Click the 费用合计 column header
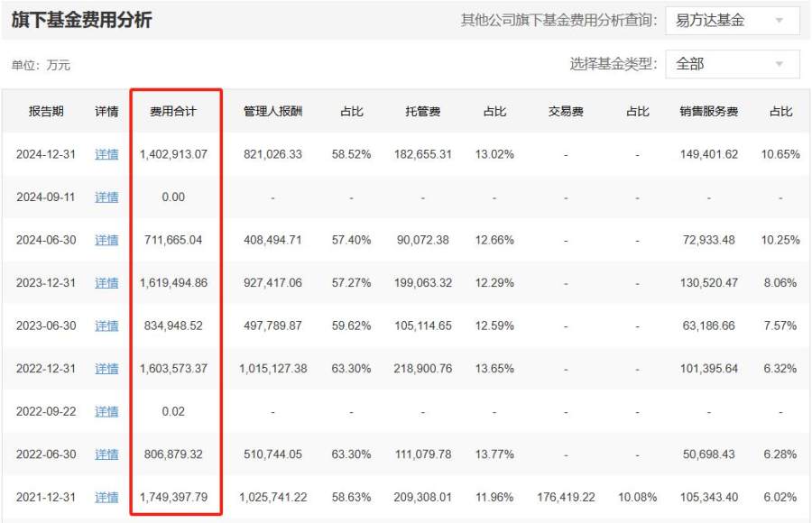The width and height of the screenshot is (812, 523). pyautogui.click(x=173, y=112)
